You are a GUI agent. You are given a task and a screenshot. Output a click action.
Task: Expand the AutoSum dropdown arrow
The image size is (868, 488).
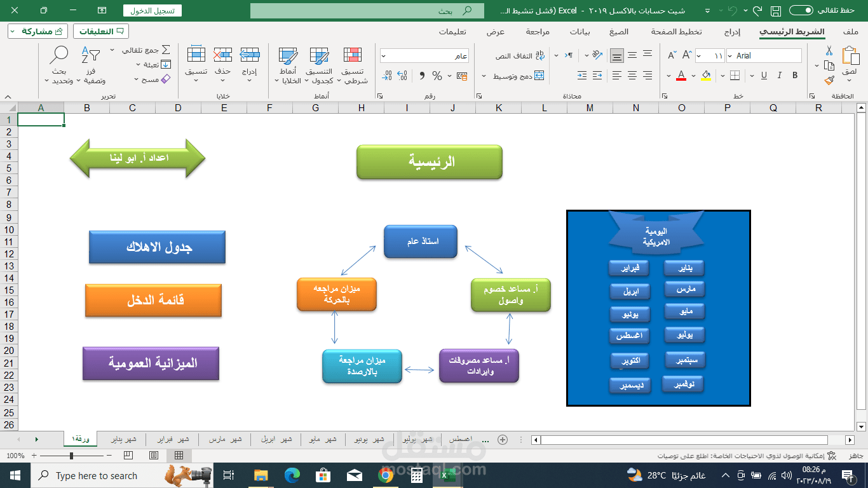[x=112, y=50]
